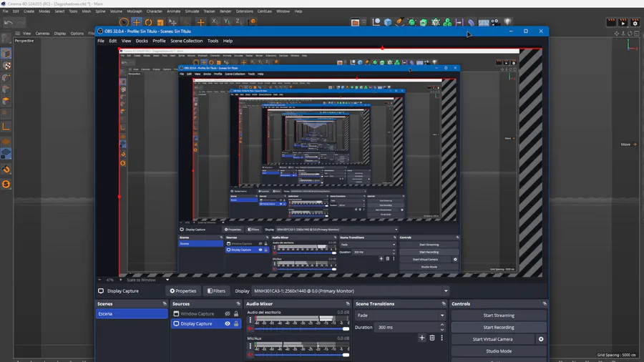The image size is (644, 362).
Task: Mute the Audio del escritorio channel
Action: (250, 329)
